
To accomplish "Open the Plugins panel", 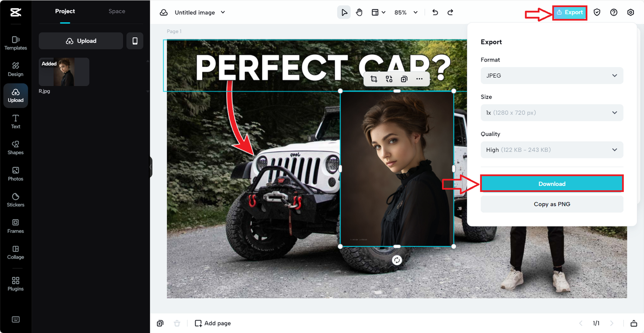I will coord(16,284).
